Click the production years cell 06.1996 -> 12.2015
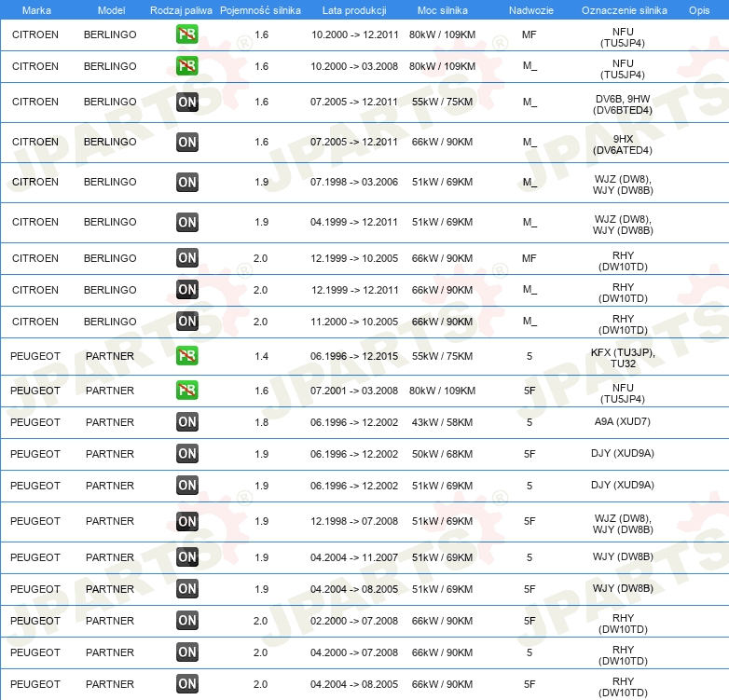729x700 pixels. click(354, 356)
